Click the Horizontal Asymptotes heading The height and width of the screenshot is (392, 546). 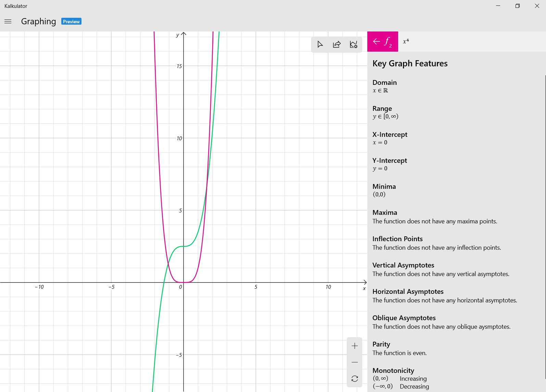point(408,291)
